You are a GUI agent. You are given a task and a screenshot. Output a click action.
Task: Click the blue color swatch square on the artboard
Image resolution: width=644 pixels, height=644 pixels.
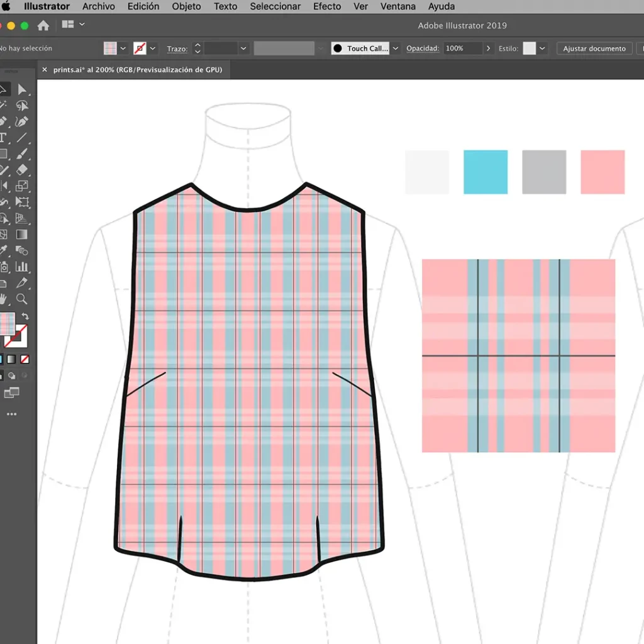[485, 172]
